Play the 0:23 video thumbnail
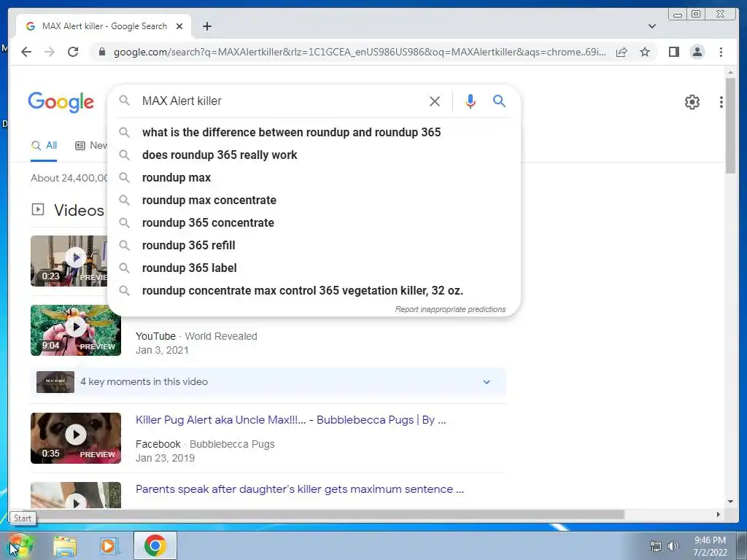 pyautogui.click(x=69, y=261)
